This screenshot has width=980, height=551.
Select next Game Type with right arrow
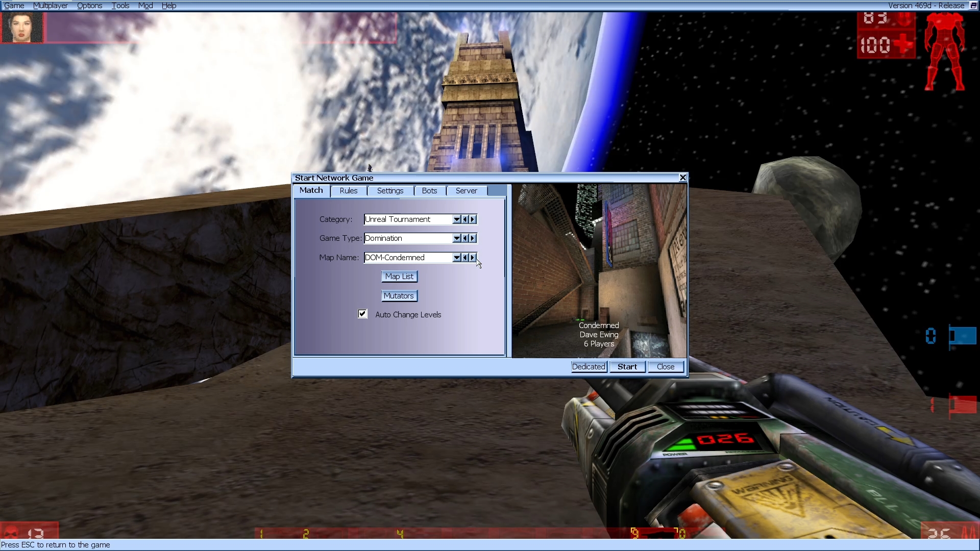point(473,238)
